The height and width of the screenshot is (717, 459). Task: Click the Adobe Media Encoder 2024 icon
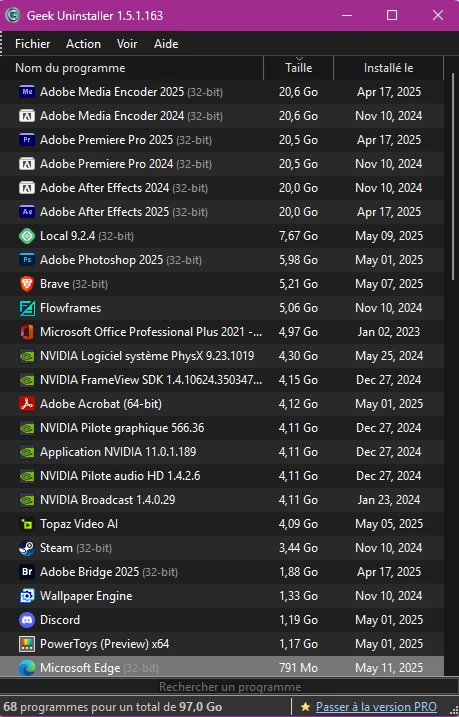coord(27,116)
